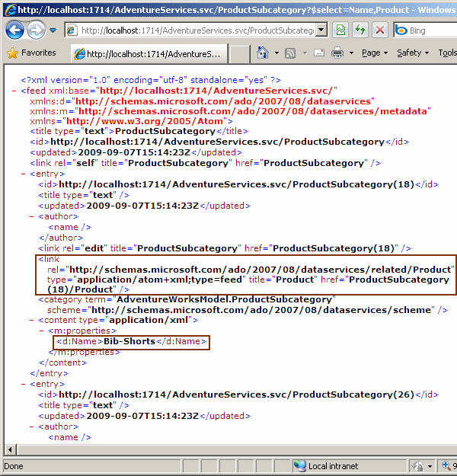Click the Home toolbar icon

[x=263, y=53]
